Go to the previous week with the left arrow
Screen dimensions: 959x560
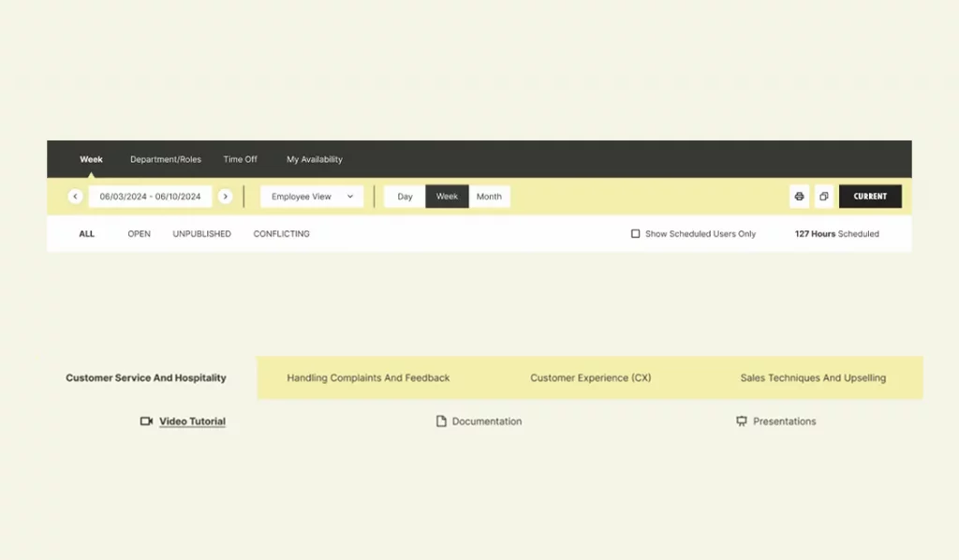74,196
